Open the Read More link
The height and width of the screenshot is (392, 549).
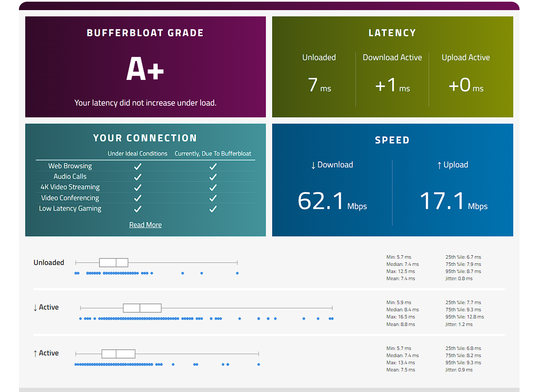(x=145, y=225)
